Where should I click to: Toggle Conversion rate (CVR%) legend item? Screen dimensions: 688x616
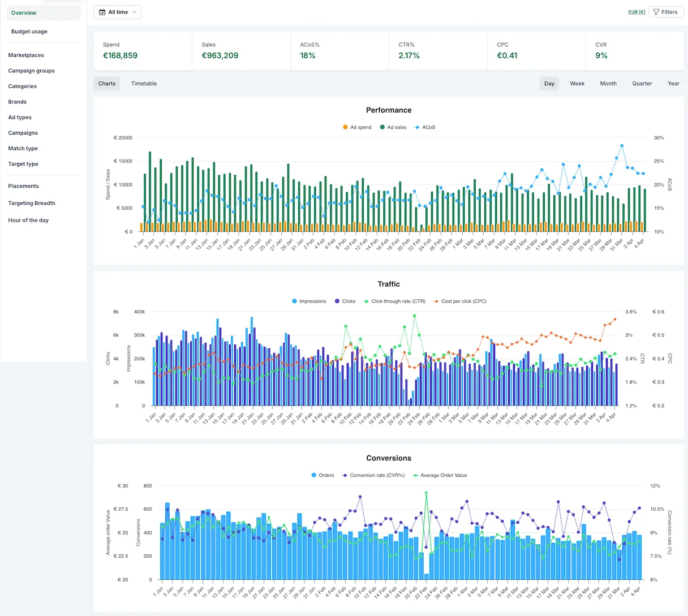tap(373, 475)
